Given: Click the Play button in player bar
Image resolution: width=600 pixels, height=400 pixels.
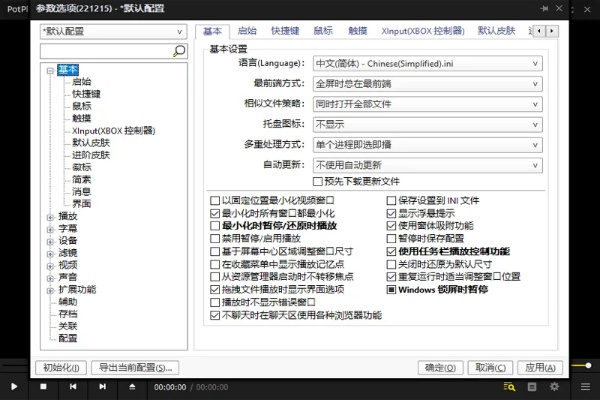Looking at the screenshot, I should [x=14, y=386].
